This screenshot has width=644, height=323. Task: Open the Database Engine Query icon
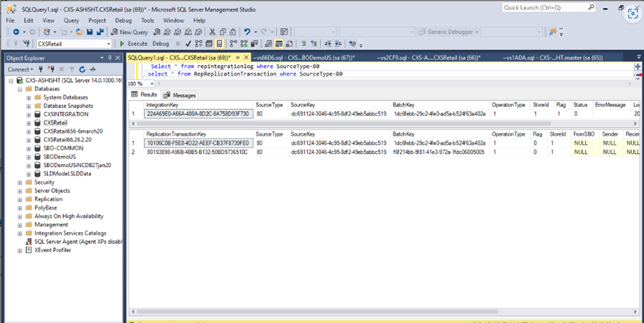tap(157, 32)
